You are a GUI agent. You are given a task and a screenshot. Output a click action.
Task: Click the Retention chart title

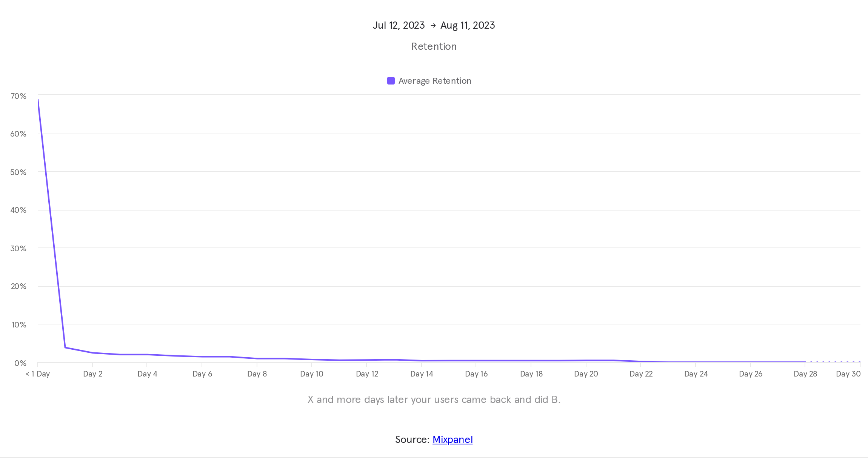tap(434, 46)
